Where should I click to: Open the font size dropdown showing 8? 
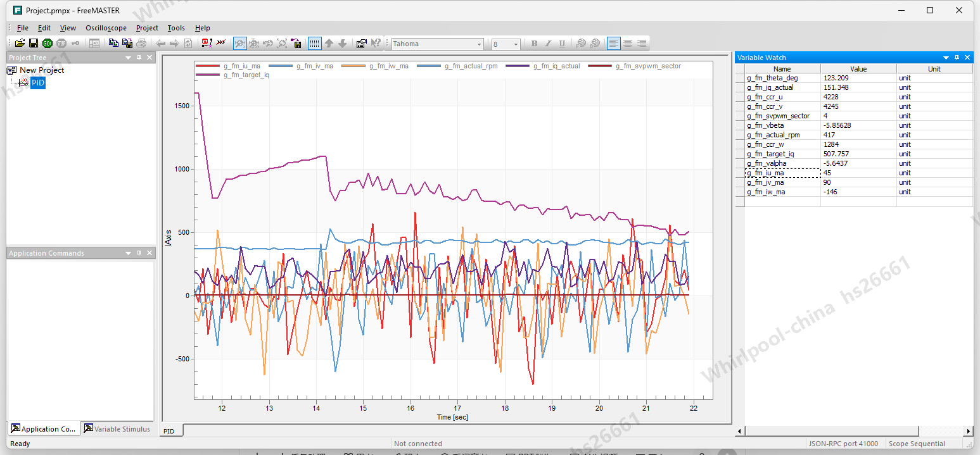coord(506,44)
